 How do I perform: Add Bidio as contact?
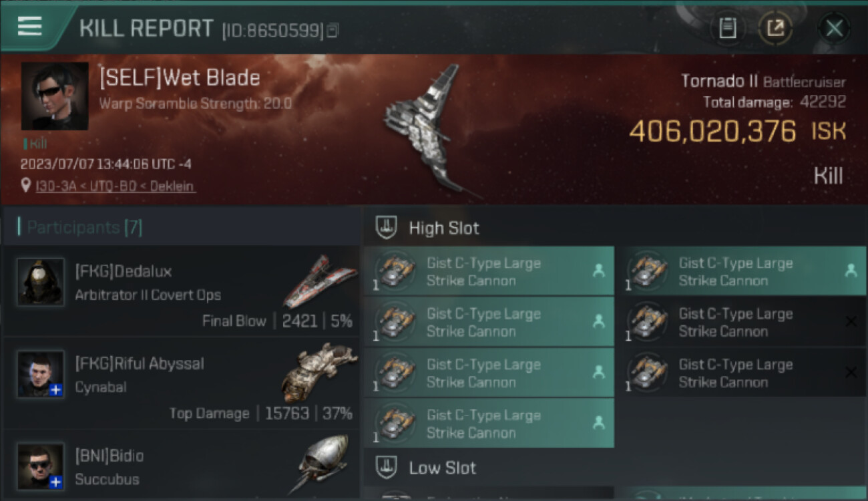(x=56, y=482)
